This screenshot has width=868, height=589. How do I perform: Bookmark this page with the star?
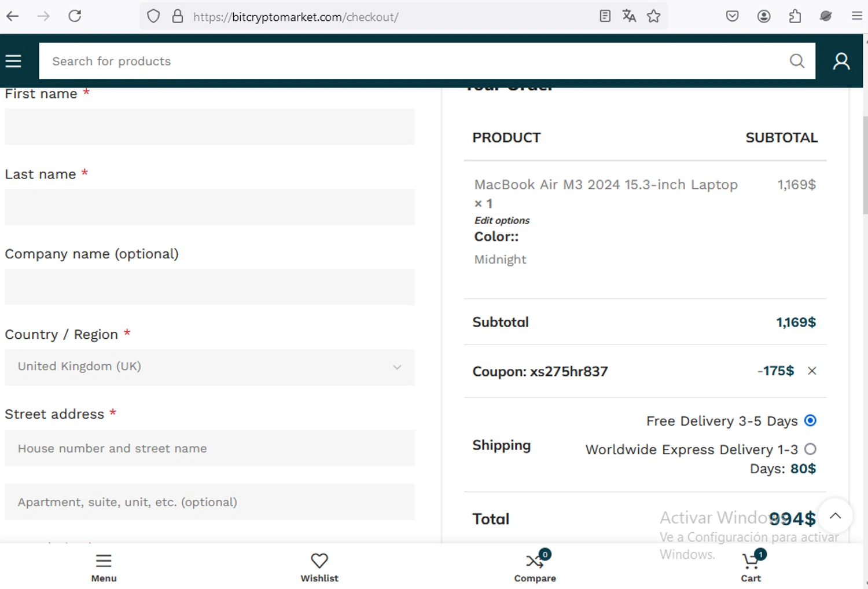[x=654, y=16]
